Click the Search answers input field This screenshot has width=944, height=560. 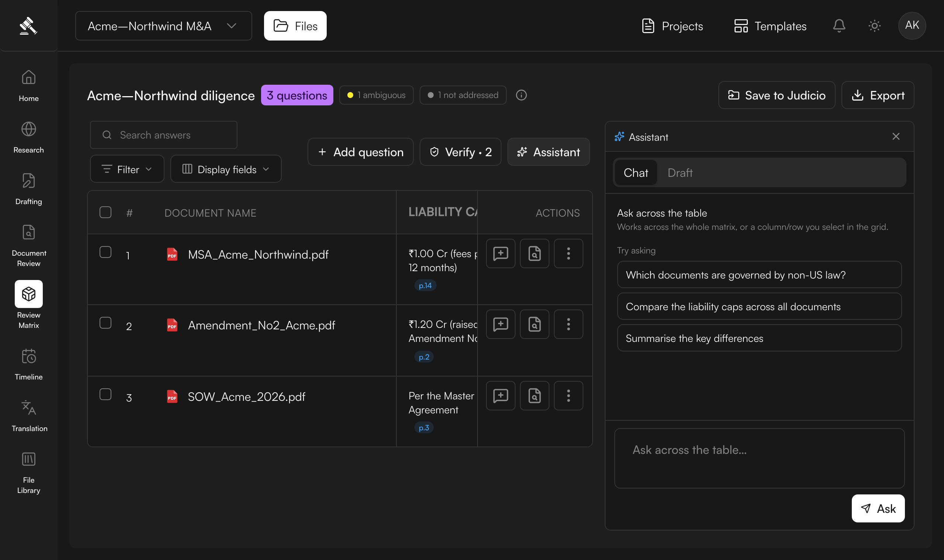[163, 135]
